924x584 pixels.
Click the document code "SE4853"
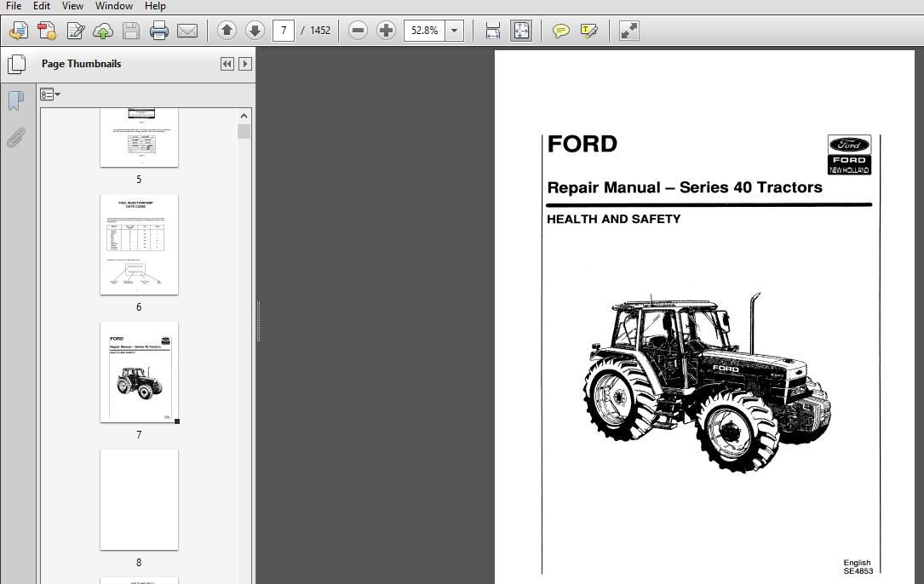coord(858,571)
